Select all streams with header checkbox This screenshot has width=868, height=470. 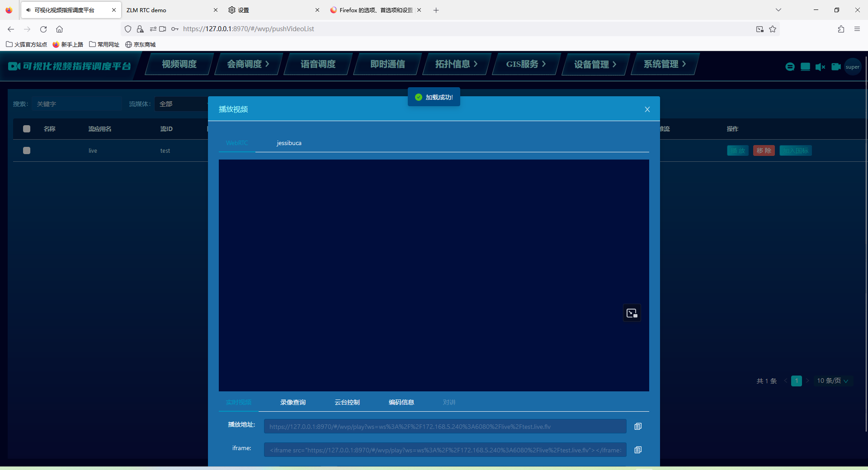(x=26, y=129)
